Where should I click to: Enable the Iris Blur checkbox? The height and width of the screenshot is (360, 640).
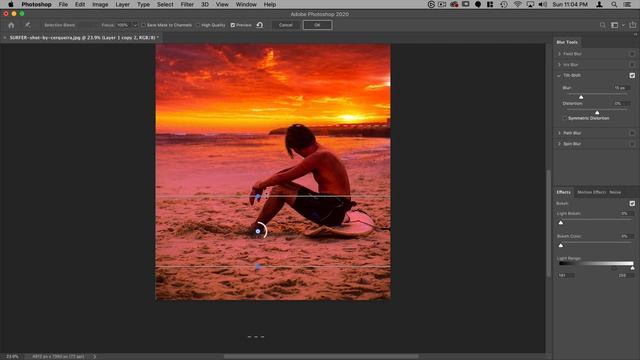click(x=632, y=64)
